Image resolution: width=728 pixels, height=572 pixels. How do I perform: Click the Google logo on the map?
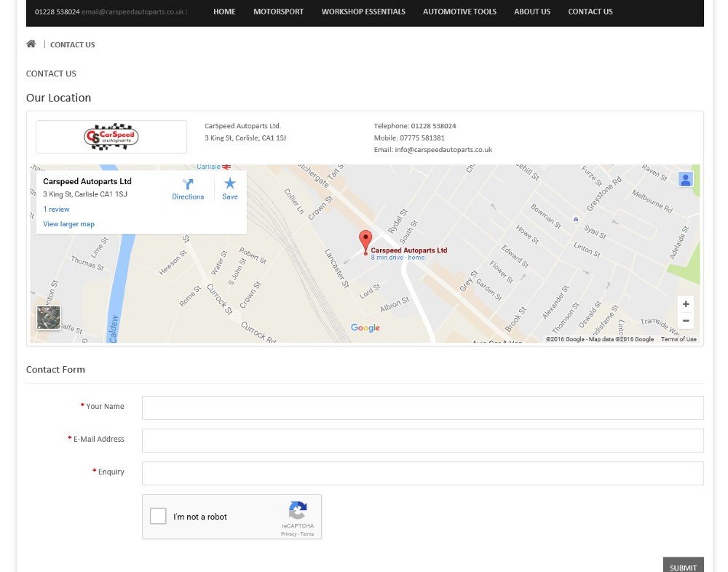point(365,327)
